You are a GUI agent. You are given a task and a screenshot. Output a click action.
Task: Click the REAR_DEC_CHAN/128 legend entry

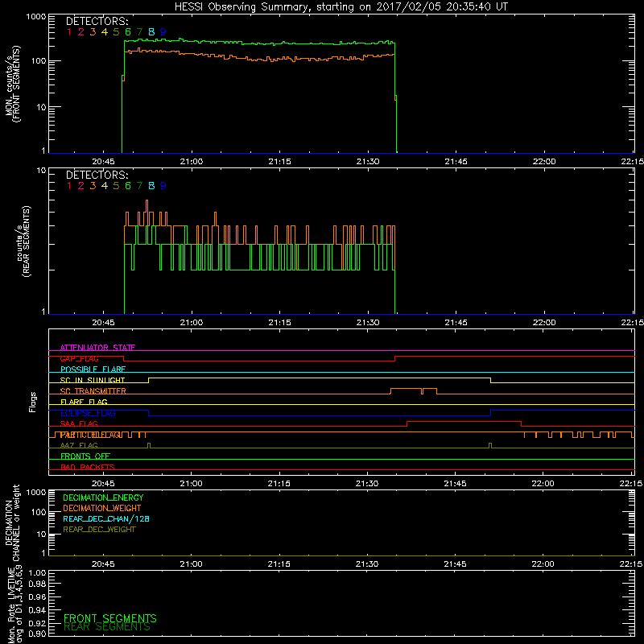106,519
